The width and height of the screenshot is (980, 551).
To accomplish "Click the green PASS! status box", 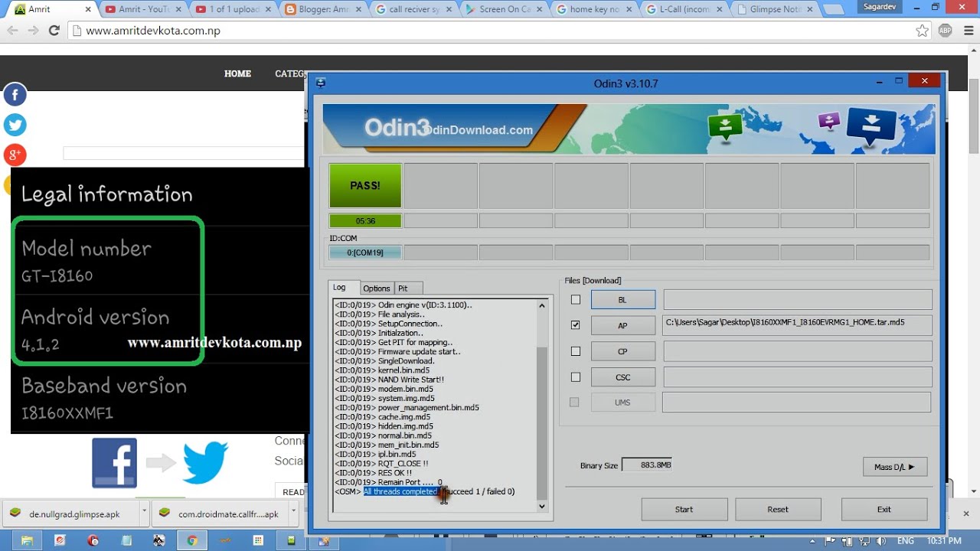I will [365, 185].
